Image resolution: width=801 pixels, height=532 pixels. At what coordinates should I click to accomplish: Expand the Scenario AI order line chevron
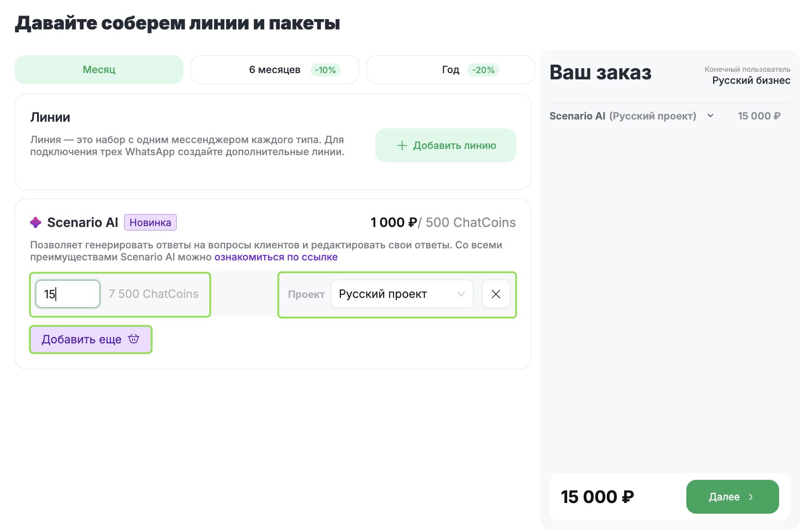[710, 116]
